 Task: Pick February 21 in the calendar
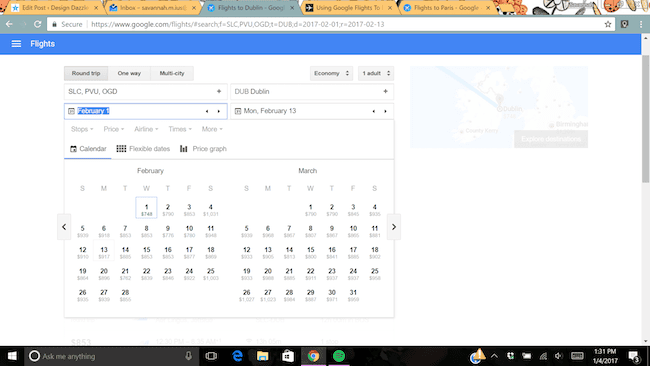(125, 274)
